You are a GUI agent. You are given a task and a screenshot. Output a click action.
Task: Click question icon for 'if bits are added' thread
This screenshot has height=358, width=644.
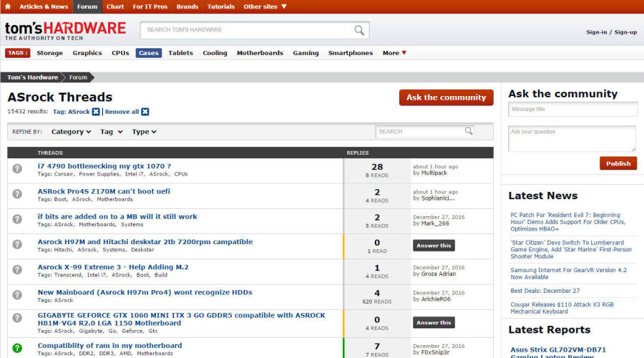[17, 219]
